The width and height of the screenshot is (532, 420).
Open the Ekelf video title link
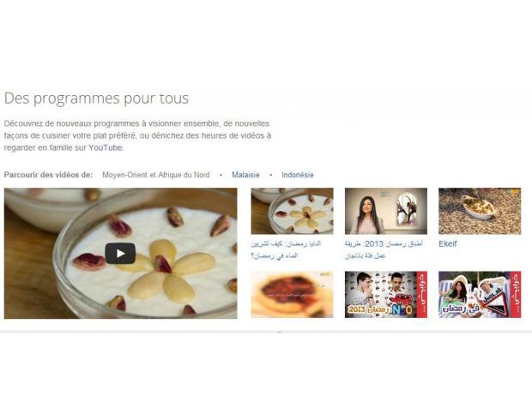448,243
